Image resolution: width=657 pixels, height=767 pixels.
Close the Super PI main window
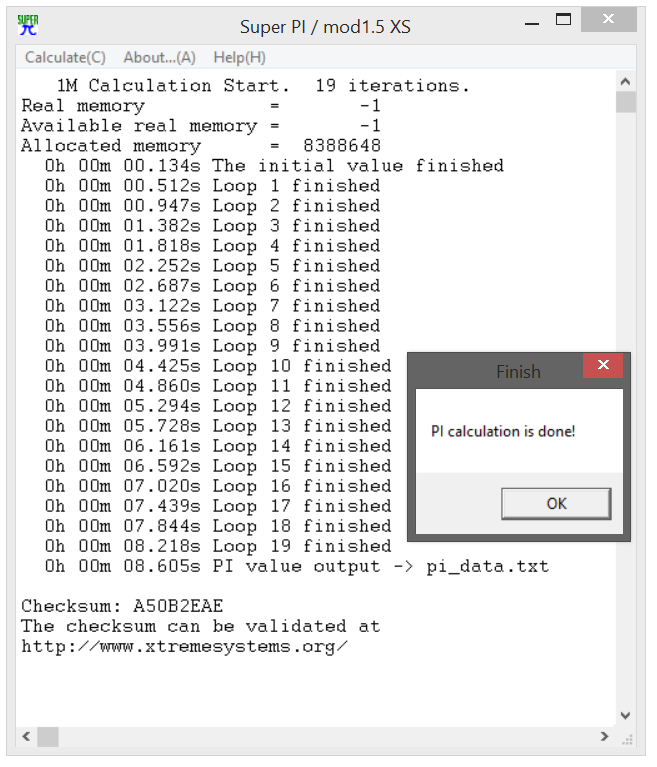[608, 20]
